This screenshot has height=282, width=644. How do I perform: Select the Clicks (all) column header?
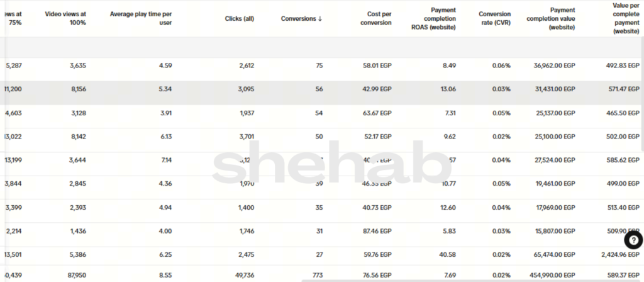pyautogui.click(x=240, y=19)
